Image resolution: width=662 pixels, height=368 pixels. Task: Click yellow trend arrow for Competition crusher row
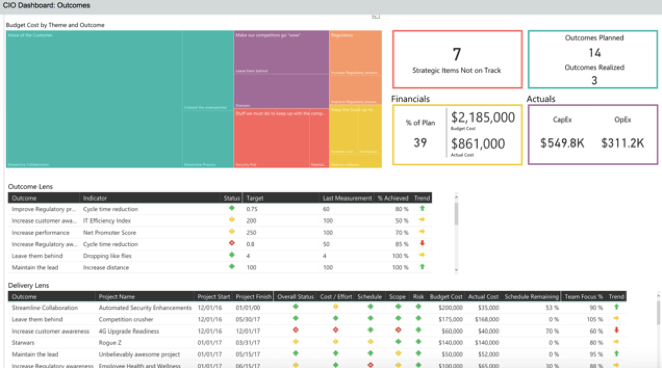click(616, 319)
